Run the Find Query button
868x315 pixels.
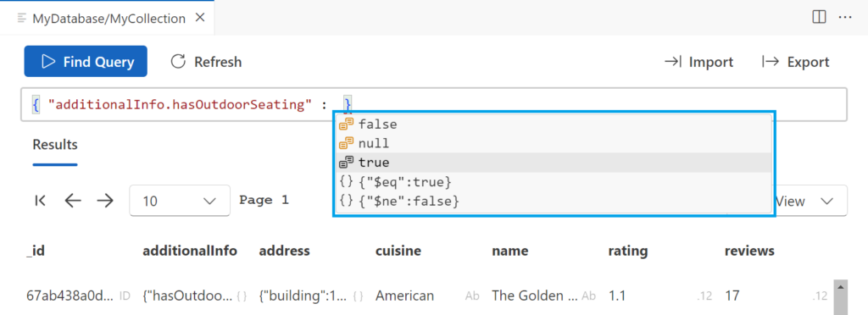click(86, 61)
